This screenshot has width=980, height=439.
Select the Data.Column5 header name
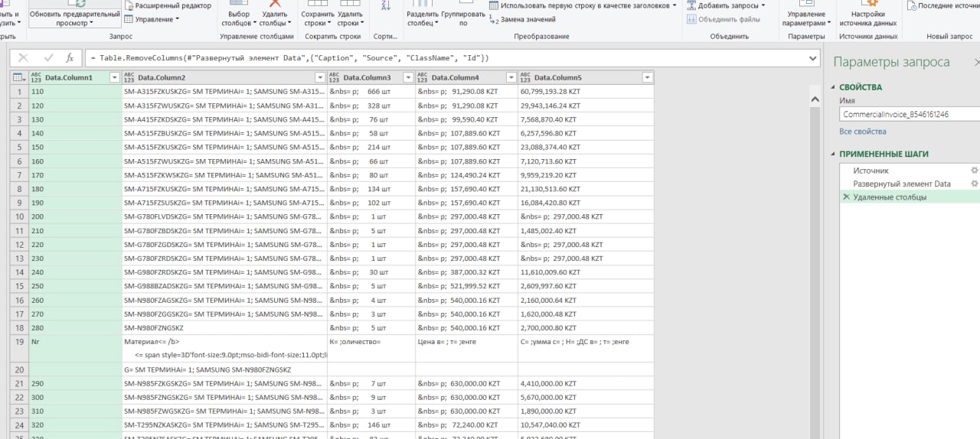pyautogui.click(x=558, y=77)
